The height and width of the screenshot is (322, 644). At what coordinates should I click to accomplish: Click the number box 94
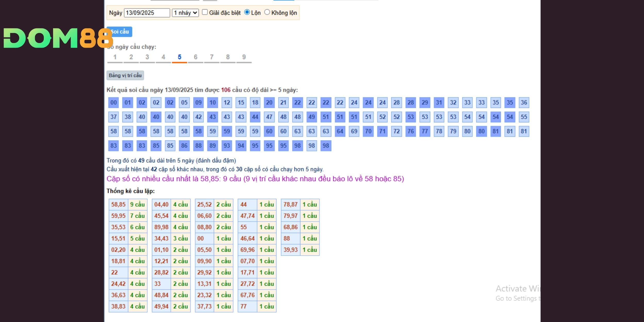[241, 146]
